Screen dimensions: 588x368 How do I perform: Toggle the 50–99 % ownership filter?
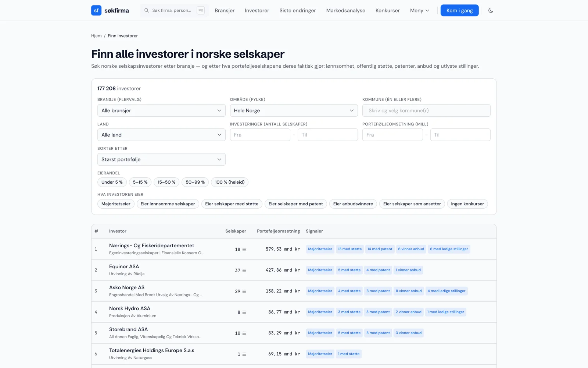tap(195, 182)
